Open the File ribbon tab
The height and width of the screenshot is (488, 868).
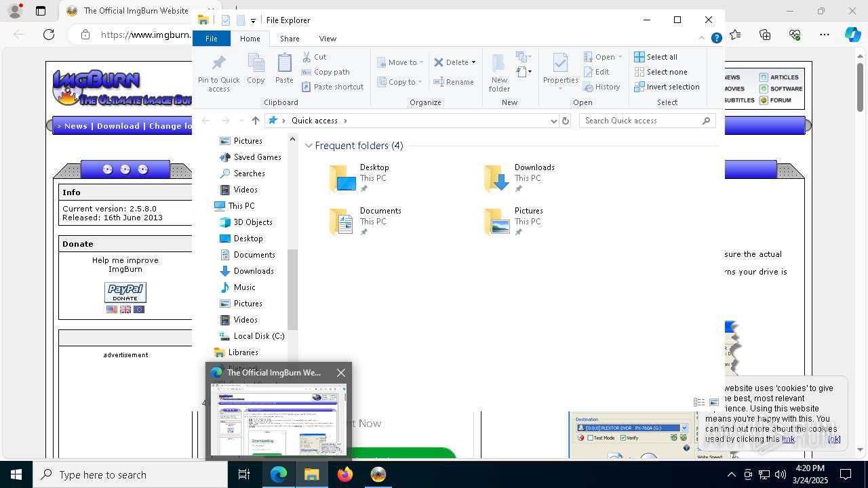point(212,39)
